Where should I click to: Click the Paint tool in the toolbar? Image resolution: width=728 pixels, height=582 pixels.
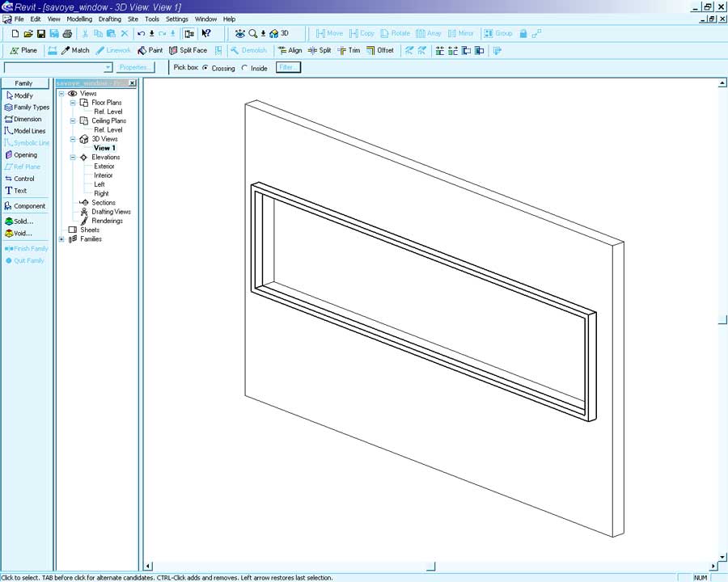pyautogui.click(x=150, y=50)
